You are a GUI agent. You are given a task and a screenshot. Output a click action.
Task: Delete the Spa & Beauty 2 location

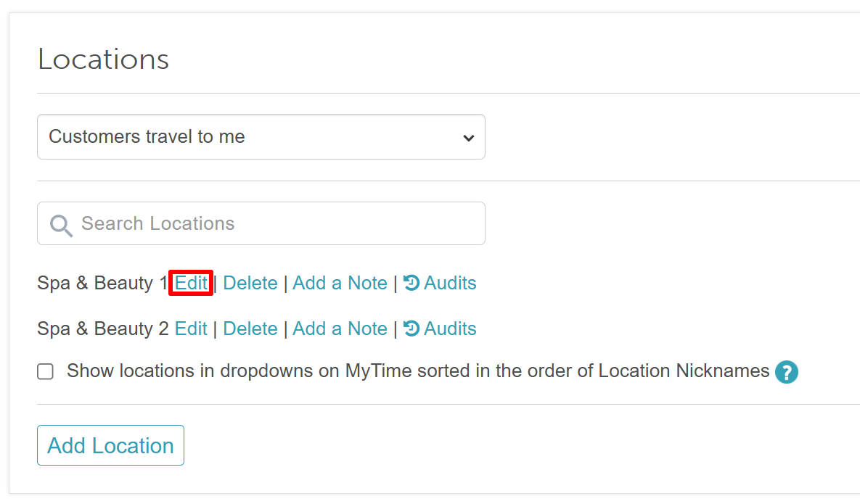coord(250,329)
